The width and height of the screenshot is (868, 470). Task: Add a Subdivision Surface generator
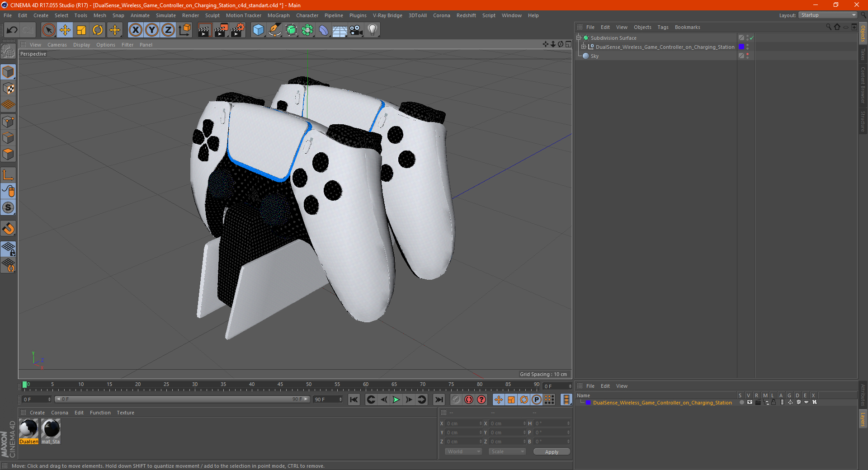point(291,30)
